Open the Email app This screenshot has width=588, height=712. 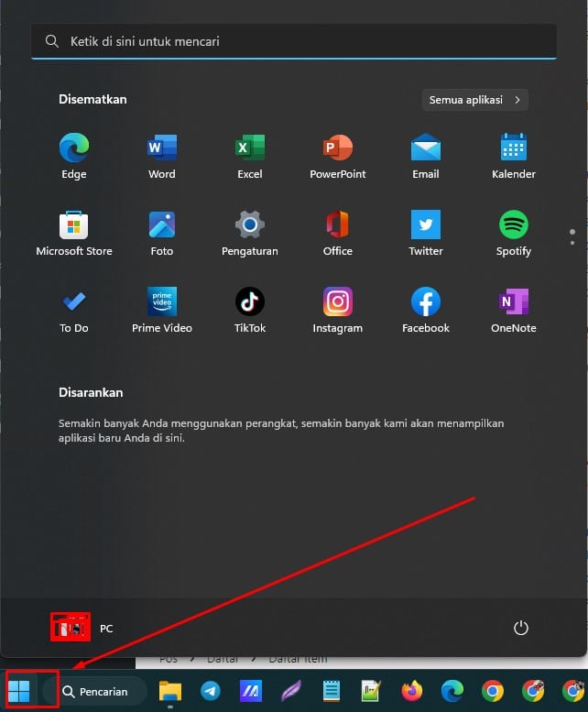[x=426, y=156]
